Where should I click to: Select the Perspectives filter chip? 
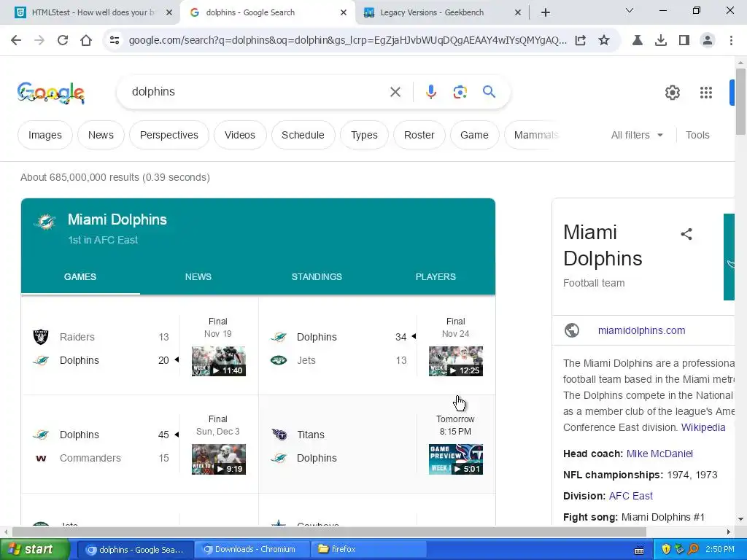click(x=169, y=135)
